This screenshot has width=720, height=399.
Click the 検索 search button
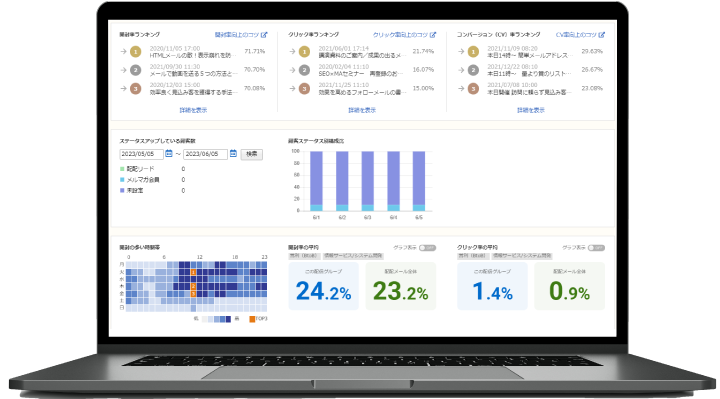click(252, 154)
